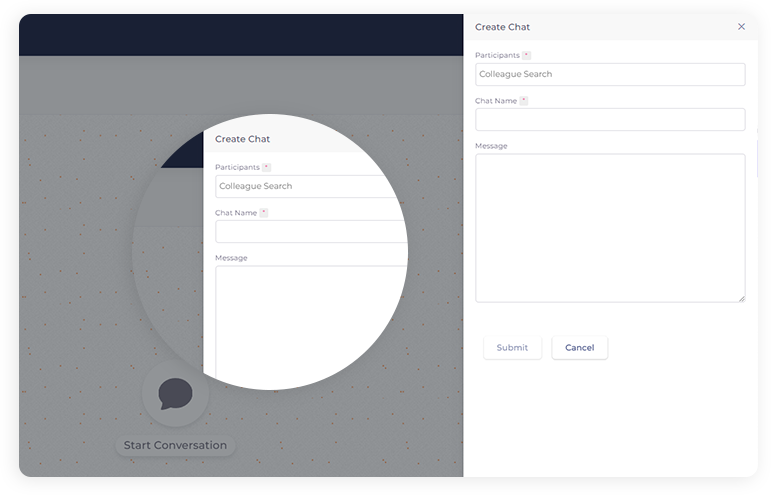Image resolution: width=771 pixels, height=495 pixels.
Task: Focus the Colleague Search field in the side panel
Action: pyautogui.click(x=610, y=74)
